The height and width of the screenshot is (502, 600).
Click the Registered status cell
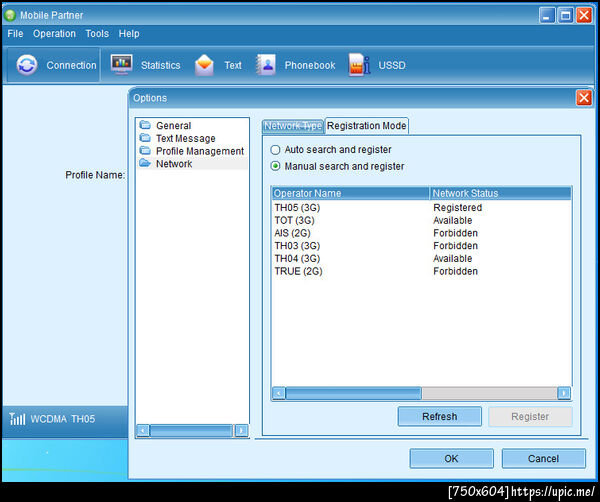(x=458, y=207)
